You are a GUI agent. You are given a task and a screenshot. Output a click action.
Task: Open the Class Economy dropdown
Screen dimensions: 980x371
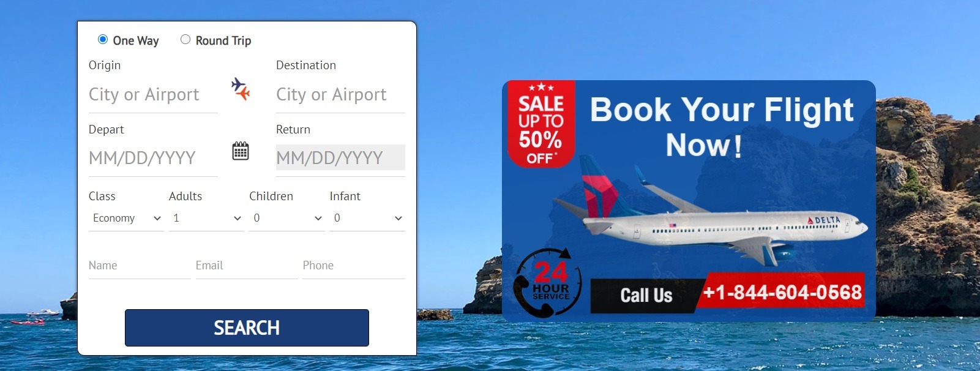(126, 219)
